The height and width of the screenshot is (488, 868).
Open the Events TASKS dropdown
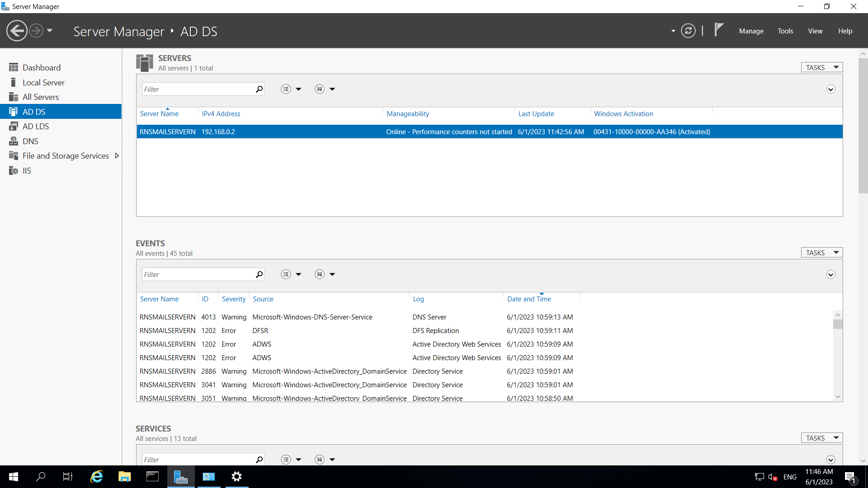tap(822, 253)
